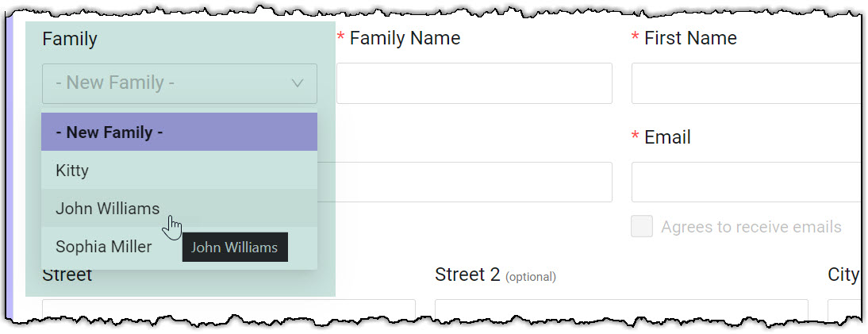Focus the Street 2 optional input
Image resolution: width=868 pixels, height=334 pixels.
point(621,309)
